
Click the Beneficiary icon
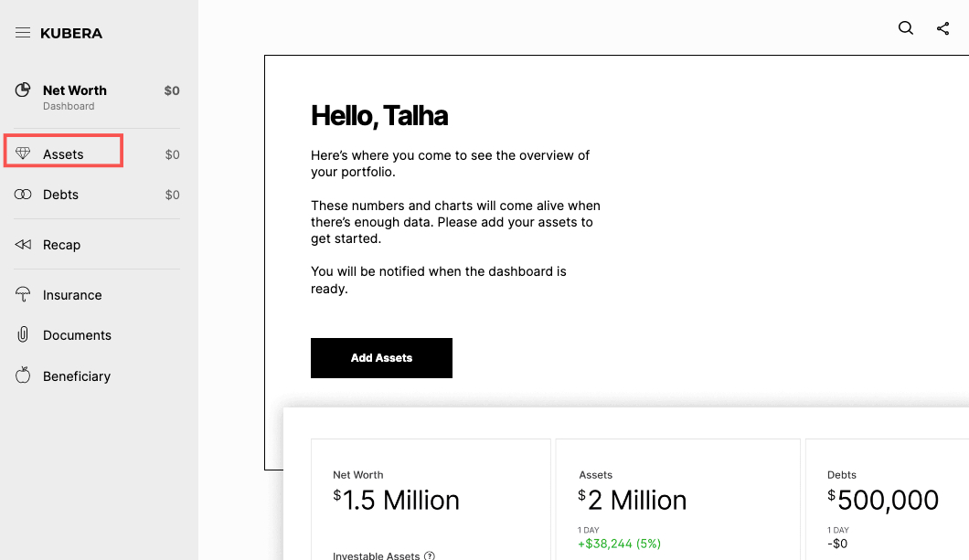click(22, 375)
